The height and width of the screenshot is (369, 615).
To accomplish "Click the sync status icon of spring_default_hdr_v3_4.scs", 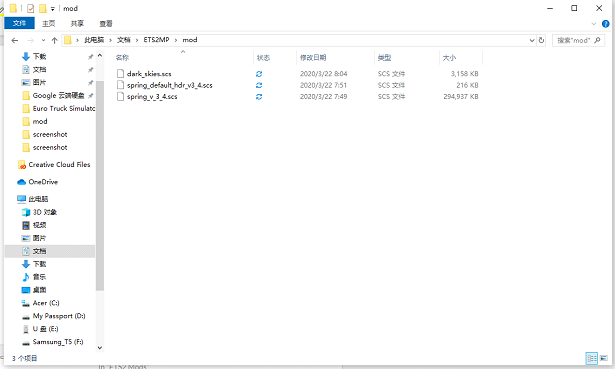I will (x=259, y=85).
